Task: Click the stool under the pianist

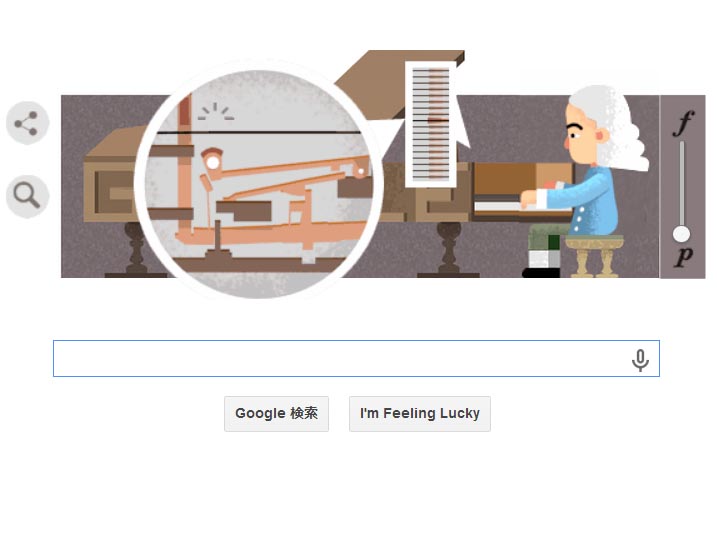Action: tap(594, 256)
